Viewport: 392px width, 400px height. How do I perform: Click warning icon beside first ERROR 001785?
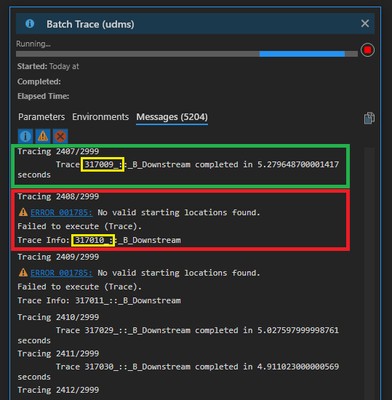pos(23,212)
